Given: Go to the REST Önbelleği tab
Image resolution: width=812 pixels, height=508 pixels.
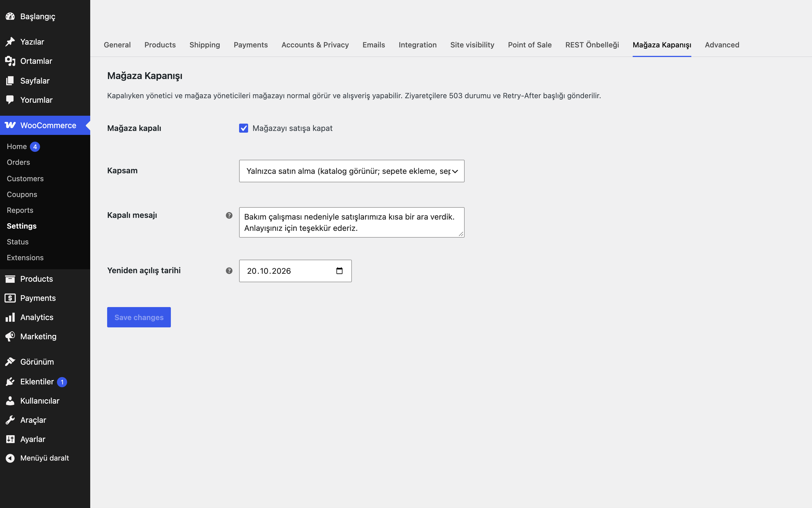Looking at the screenshot, I should [592, 45].
